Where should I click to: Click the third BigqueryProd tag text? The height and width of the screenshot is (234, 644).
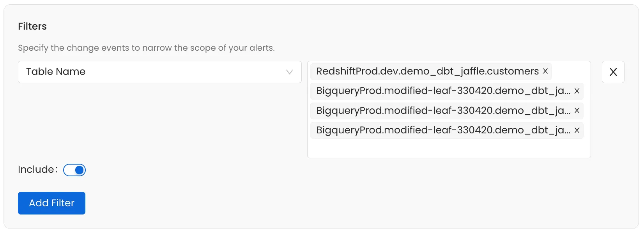[443, 130]
